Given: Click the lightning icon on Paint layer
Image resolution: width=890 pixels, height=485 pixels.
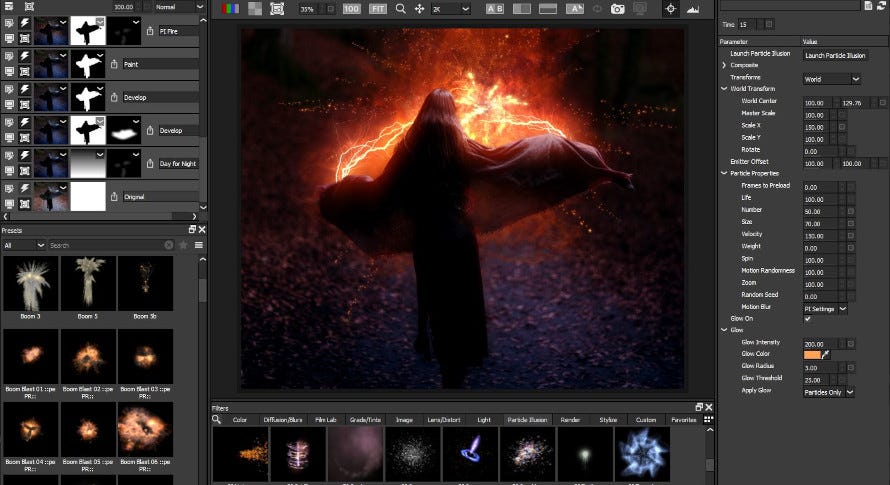Looking at the screenshot, I should (x=23, y=58).
